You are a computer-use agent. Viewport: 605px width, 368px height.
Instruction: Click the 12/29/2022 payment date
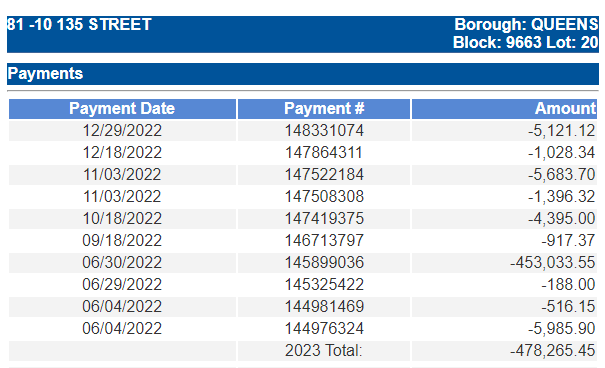[122, 130]
